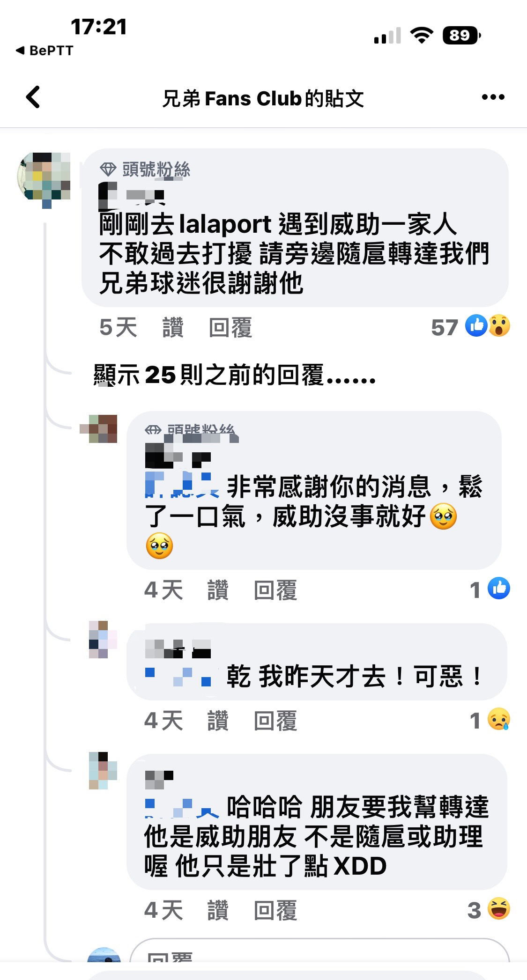Tap the sad reaction on 乾 我昨天才去 reply
Screen dimensions: 527x980
point(499,719)
